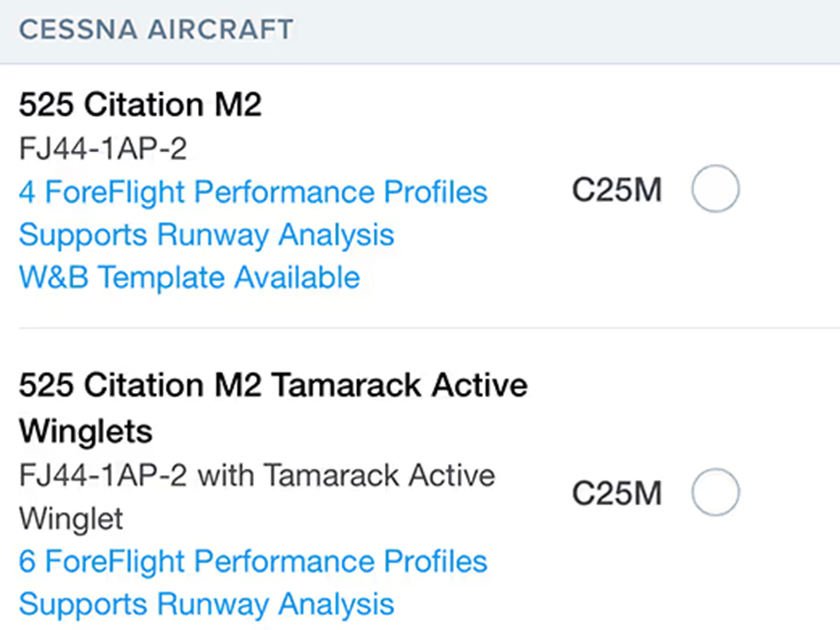Viewport: 840px width, 630px height.
Task: Click Supports Runway Analysis above W&B Template
Action: click(x=206, y=235)
